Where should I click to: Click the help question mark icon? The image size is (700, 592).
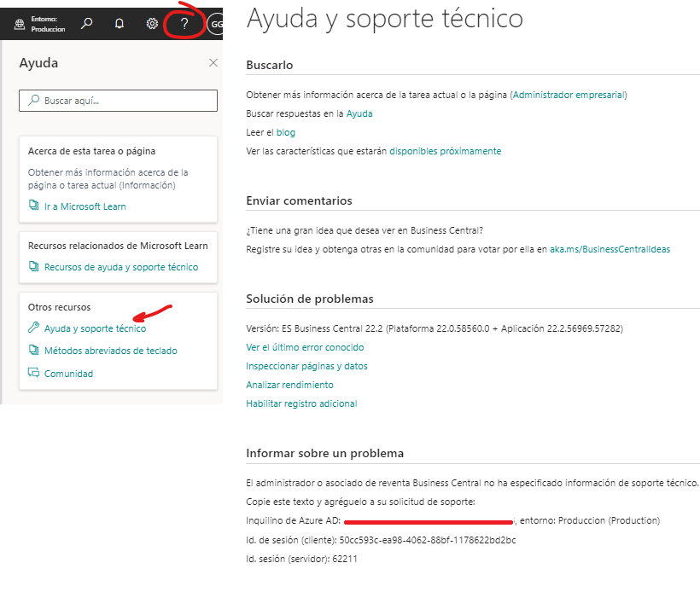coord(184,24)
